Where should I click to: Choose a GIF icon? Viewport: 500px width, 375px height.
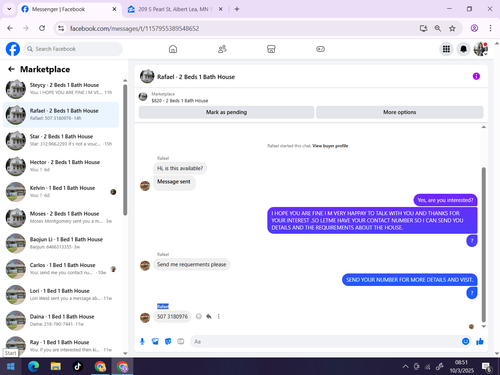click(181, 341)
